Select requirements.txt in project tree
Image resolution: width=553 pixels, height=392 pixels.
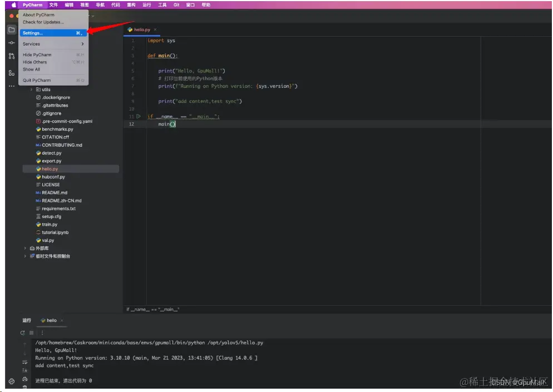[56, 209]
